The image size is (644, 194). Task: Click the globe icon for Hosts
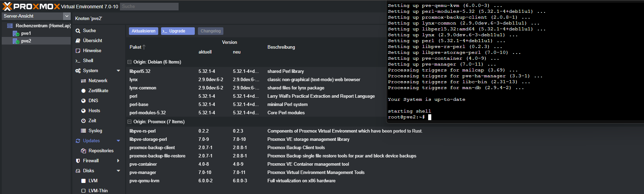click(83, 111)
